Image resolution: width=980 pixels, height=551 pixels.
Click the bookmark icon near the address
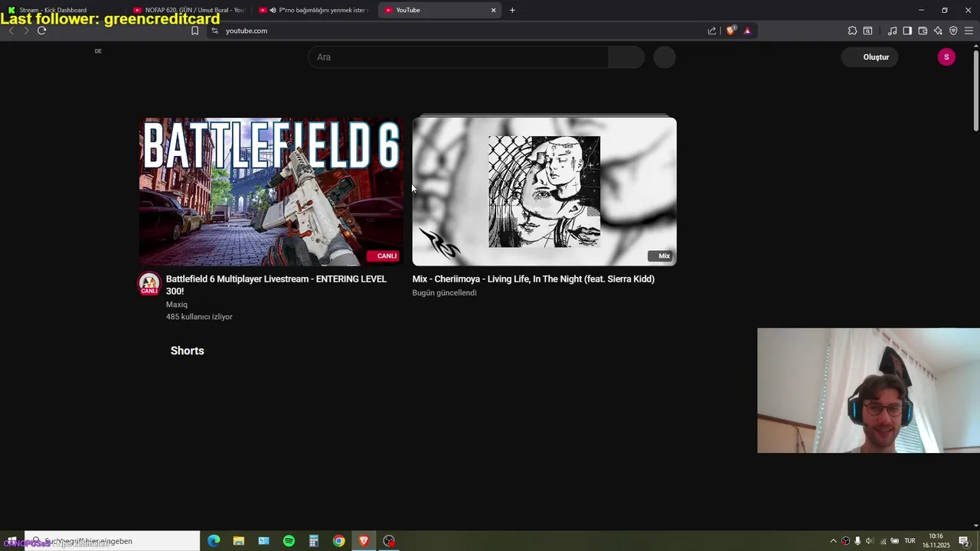pos(194,31)
